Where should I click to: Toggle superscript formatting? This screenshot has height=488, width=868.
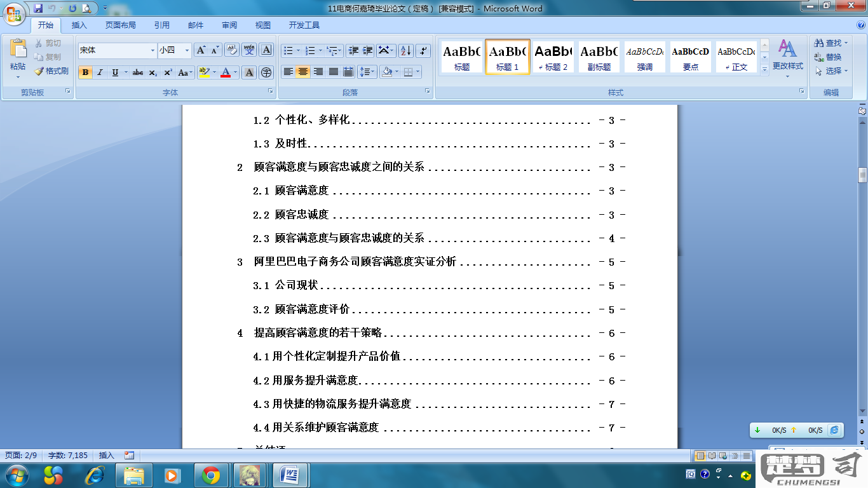[168, 72]
